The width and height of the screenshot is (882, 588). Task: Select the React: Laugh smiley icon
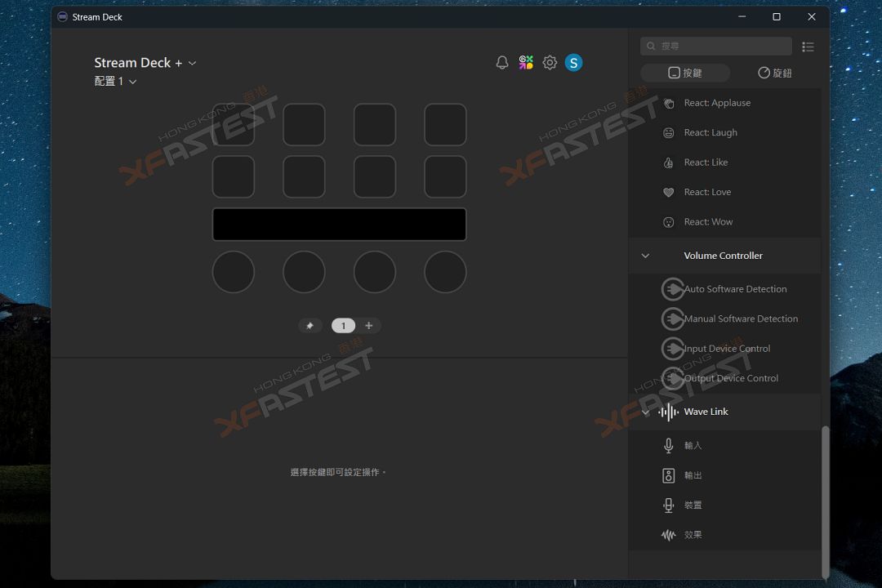pos(668,133)
